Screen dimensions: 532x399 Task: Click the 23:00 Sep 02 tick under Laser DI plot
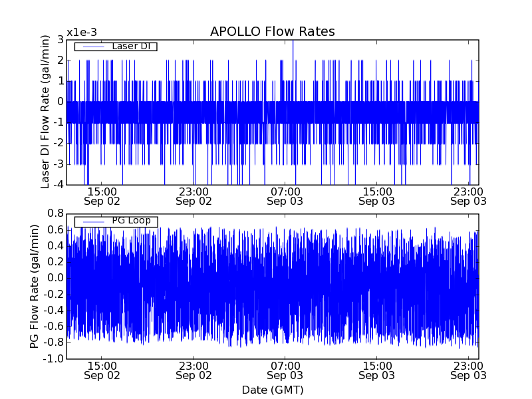tap(194, 196)
